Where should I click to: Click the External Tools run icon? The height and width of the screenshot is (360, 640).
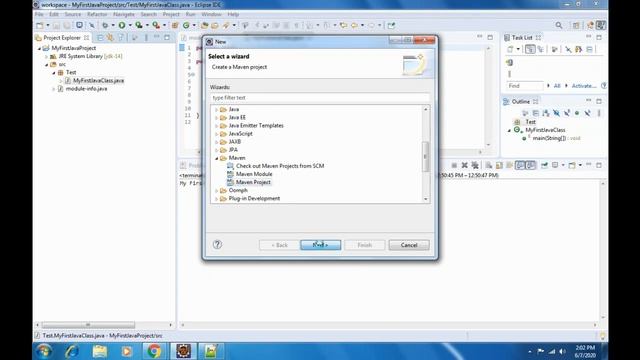[x=156, y=25]
